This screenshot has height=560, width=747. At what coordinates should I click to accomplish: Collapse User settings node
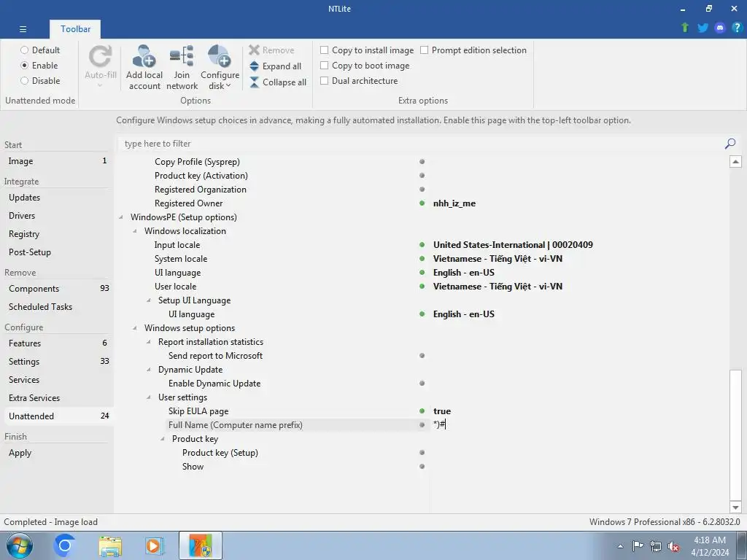coord(149,397)
